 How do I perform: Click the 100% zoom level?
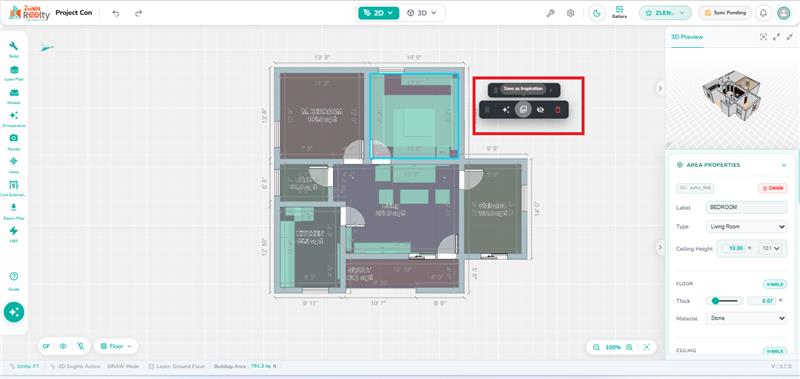613,347
